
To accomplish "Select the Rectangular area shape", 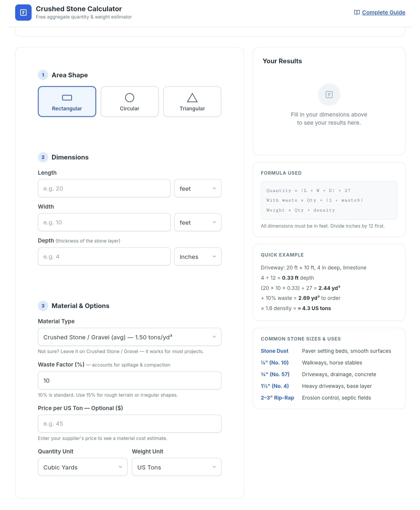I will click(x=67, y=101).
